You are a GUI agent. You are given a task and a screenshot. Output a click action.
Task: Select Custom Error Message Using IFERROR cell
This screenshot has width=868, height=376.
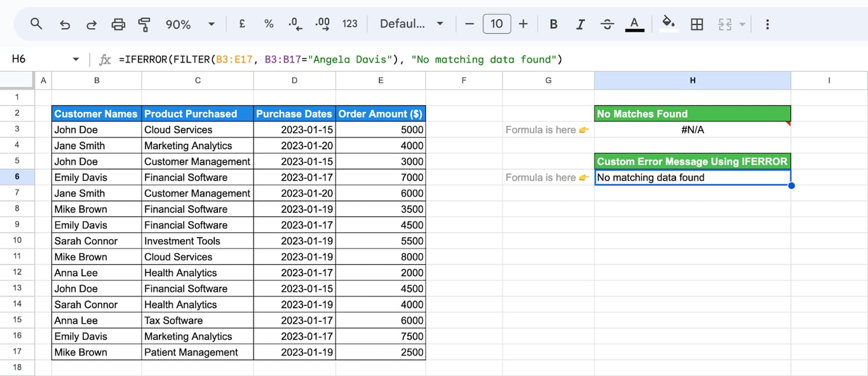pos(693,162)
